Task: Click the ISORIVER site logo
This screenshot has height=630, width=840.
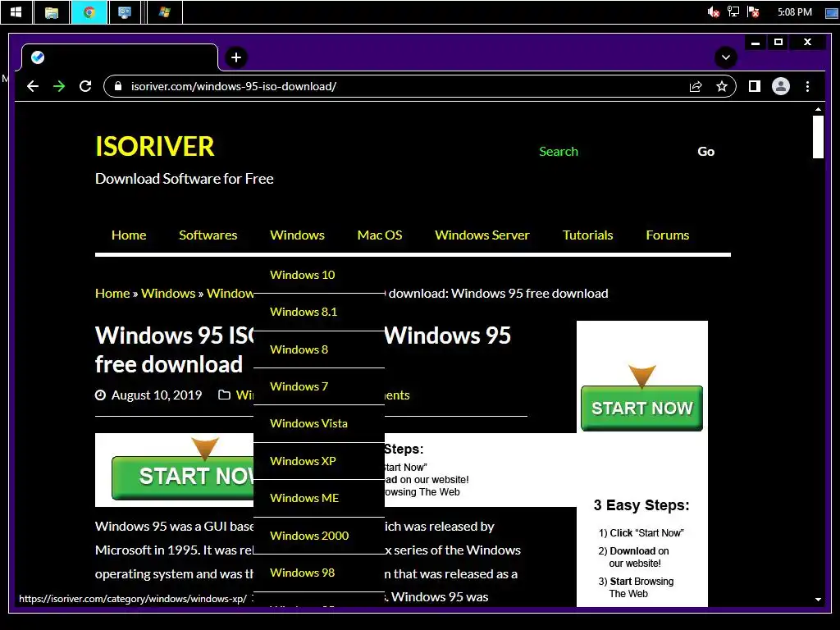Action: (x=155, y=146)
